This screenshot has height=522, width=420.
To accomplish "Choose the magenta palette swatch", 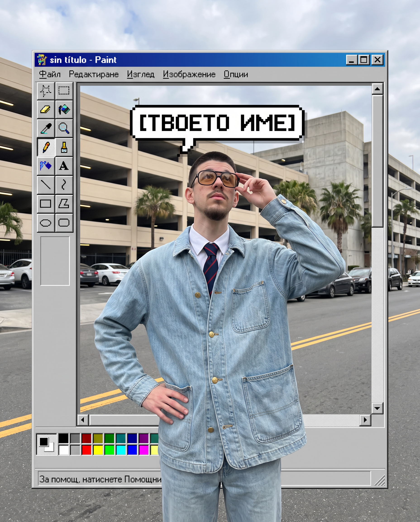I will coord(144,450).
